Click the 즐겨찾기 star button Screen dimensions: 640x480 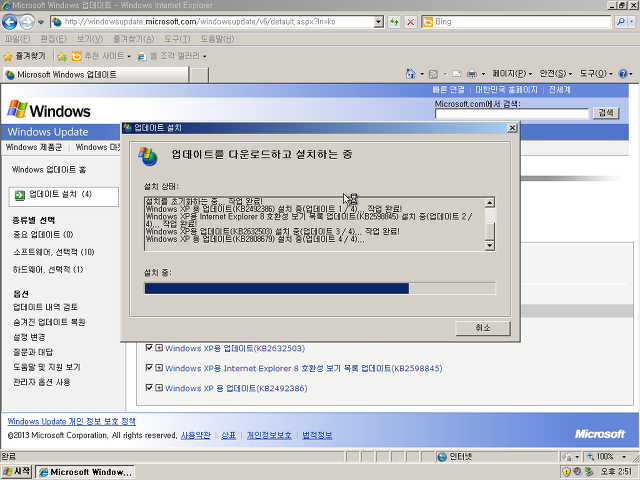point(24,56)
